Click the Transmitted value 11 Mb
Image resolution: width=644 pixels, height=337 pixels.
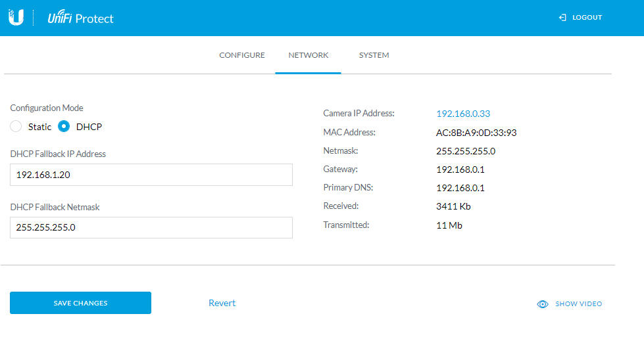point(449,225)
